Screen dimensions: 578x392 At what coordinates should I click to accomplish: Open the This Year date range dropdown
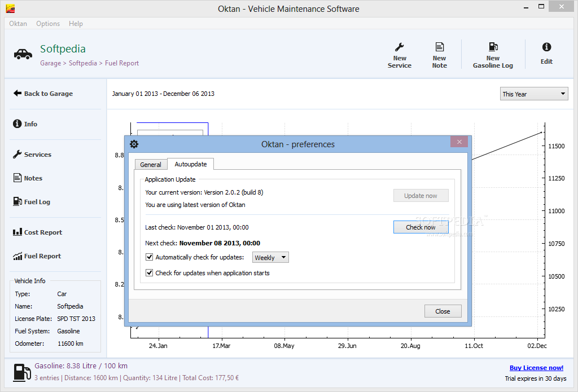[534, 94]
